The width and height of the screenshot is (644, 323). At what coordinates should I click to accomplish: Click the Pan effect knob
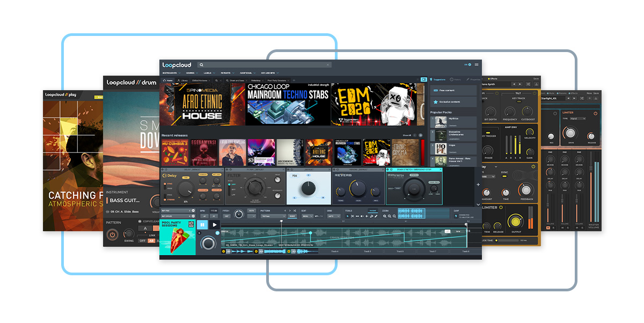coord(309,188)
